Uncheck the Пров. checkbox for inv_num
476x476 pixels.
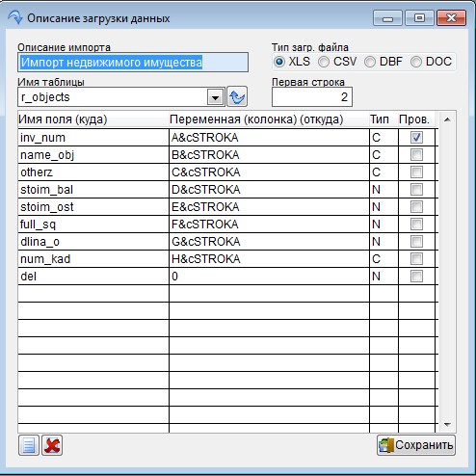tap(416, 138)
